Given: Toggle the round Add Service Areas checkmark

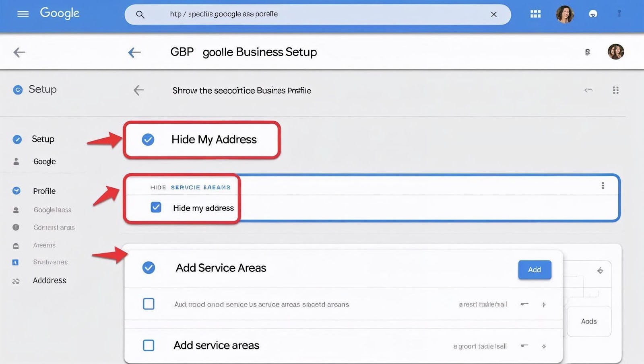Looking at the screenshot, I should tap(149, 268).
